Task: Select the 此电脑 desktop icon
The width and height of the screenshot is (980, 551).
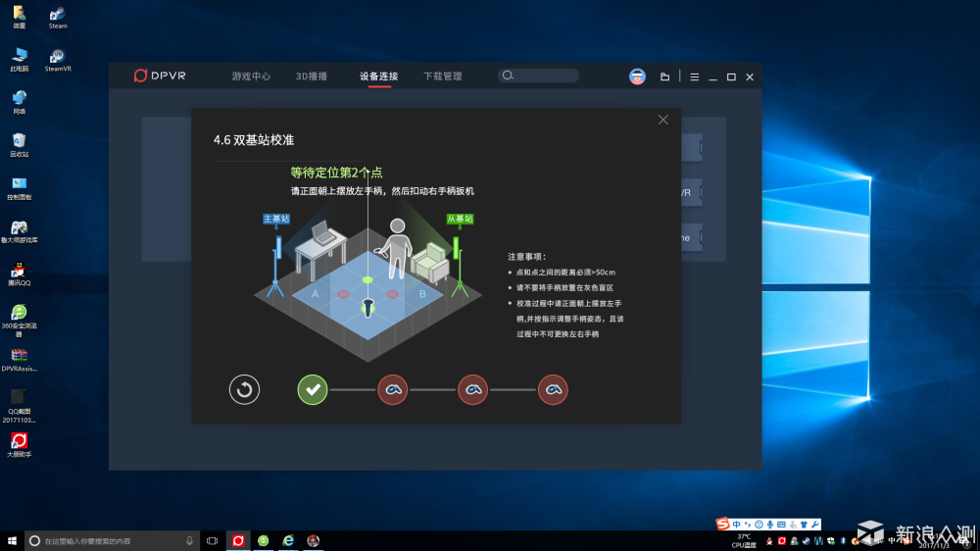Action: pyautogui.click(x=20, y=61)
